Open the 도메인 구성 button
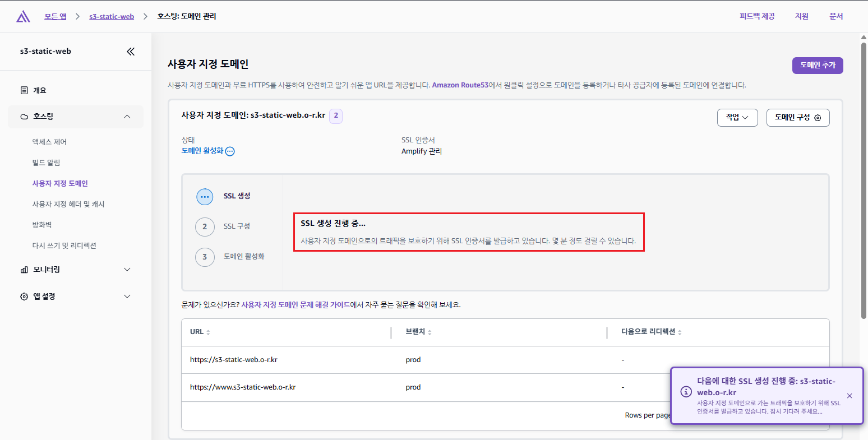The width and height of the screenshot is (868, 440). (x=797, y=117)
